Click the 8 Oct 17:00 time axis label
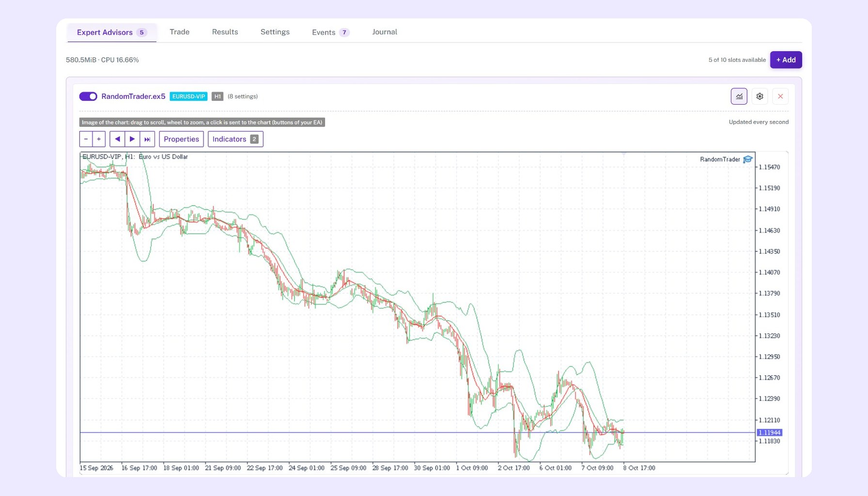The height and width of the screenshot is (496, 868). coord(639,468)
